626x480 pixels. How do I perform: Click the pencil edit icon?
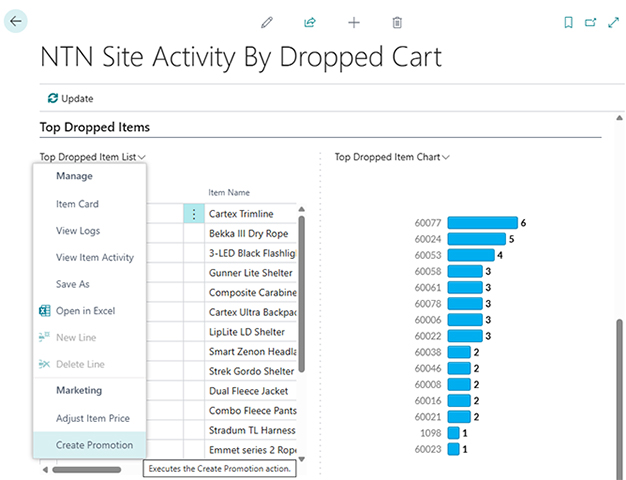pyautogui.click(x=266, y=22)
